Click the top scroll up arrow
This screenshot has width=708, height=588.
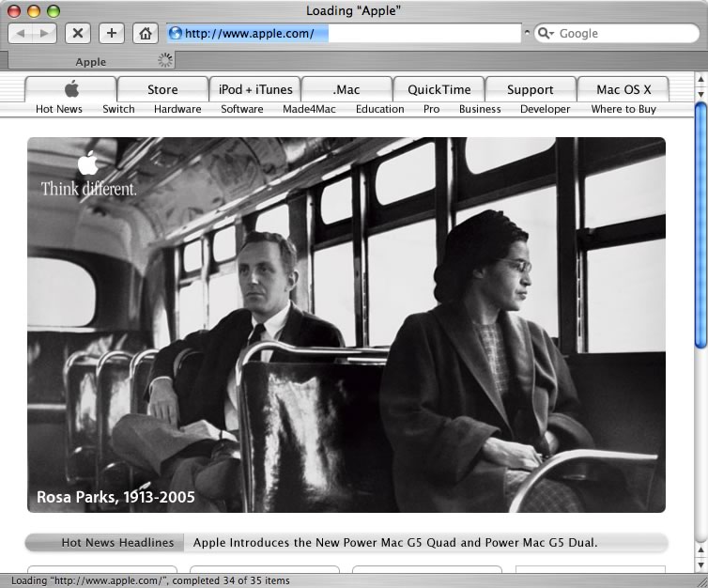point(700,80)
